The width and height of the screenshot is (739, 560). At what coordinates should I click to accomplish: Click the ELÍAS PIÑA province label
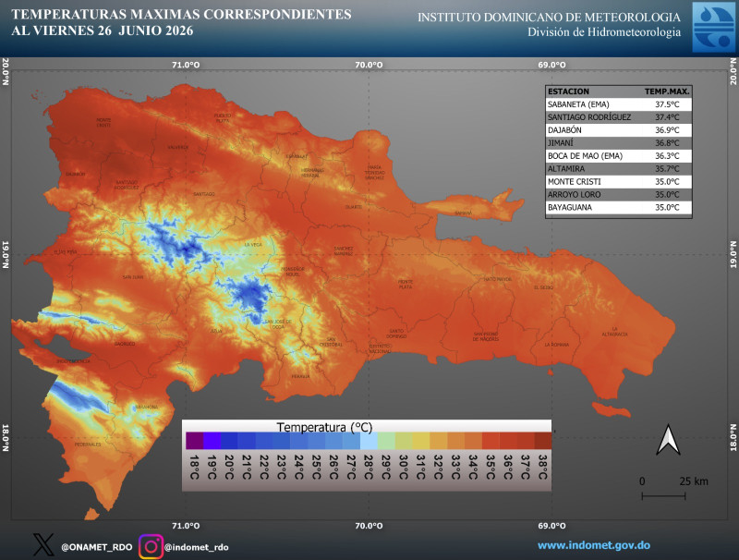65,252
